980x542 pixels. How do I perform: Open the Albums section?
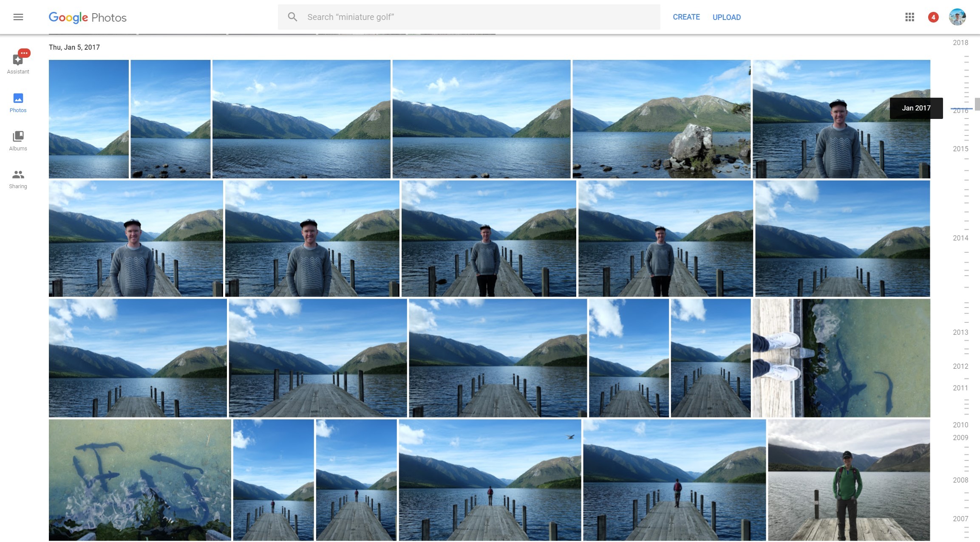click(x=18, y=141)
